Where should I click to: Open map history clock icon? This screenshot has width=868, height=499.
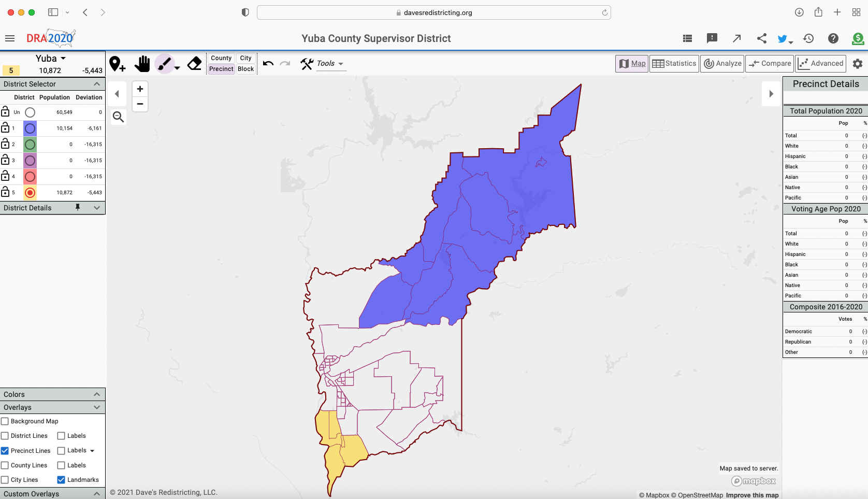pyautogui.click(x=808, y=38)
